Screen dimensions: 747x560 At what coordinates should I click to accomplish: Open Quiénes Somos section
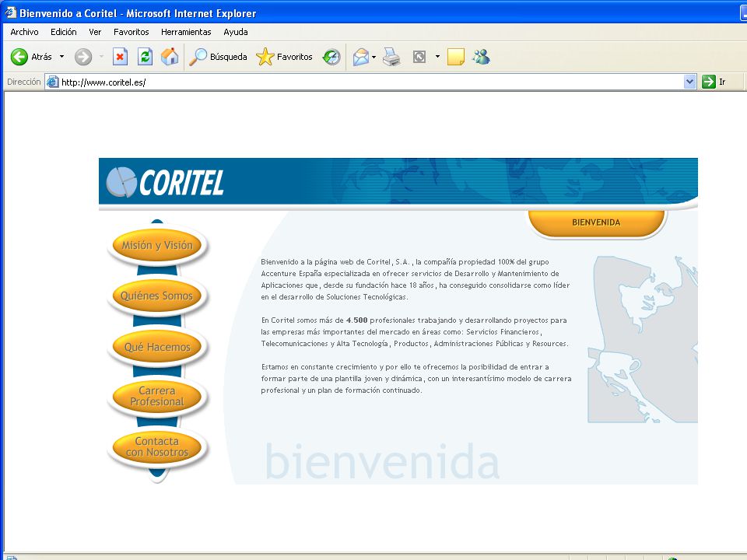tap(156, 296)
